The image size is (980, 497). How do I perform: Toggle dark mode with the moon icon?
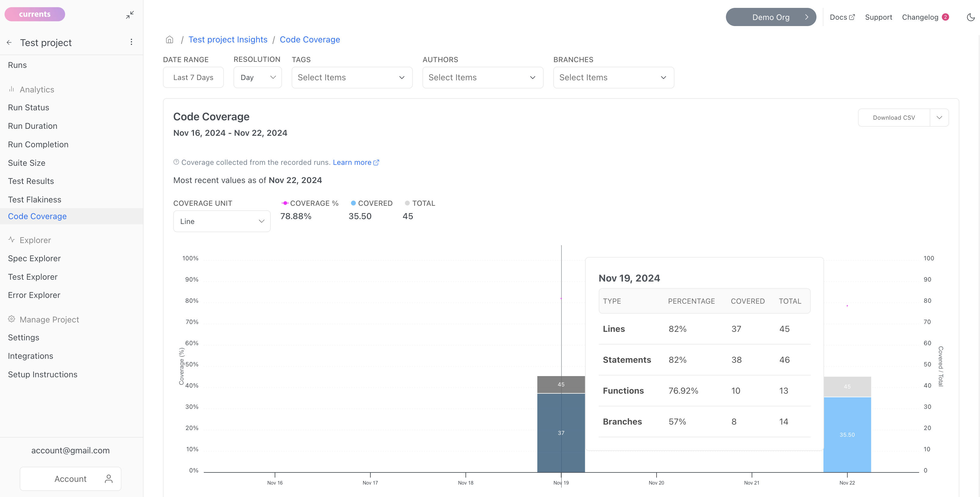971,17
